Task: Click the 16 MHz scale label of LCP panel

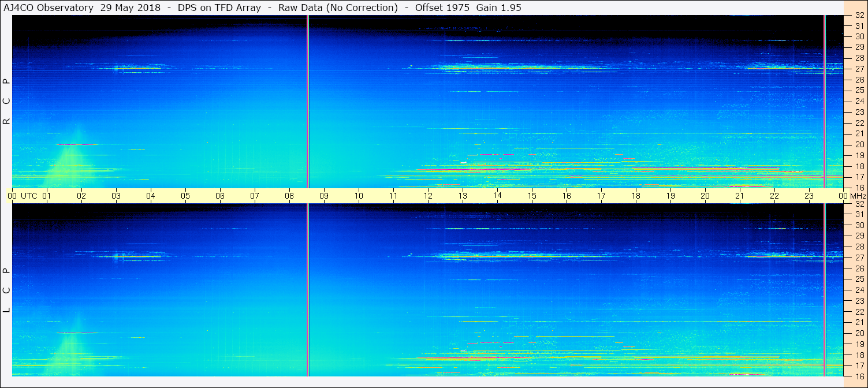Action: (x=859, y=376)
